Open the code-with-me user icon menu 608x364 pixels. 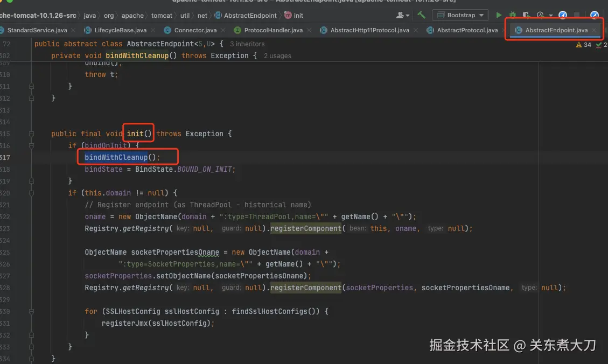(x=402, y=15)
